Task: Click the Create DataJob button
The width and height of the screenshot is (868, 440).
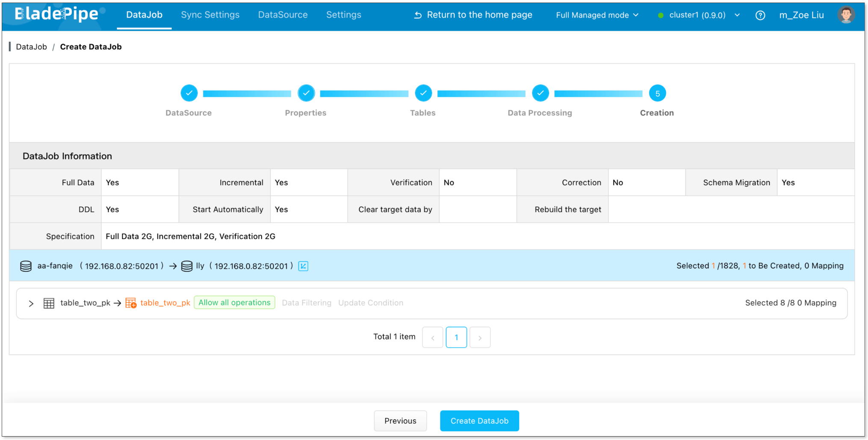Action: click(x=479, y=421)
